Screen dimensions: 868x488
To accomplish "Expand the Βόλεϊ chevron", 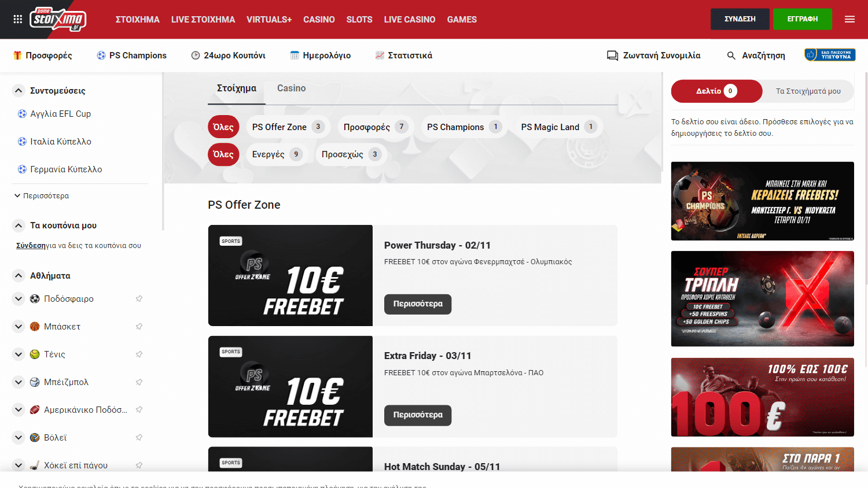I will pos(19,438).
